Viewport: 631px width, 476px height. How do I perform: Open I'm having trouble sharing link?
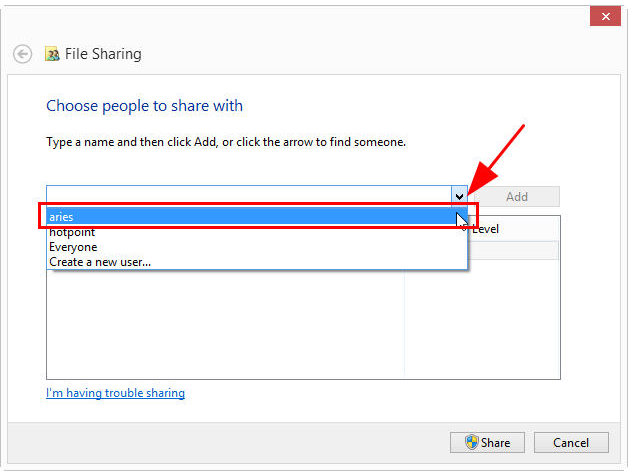coord(115,393)
